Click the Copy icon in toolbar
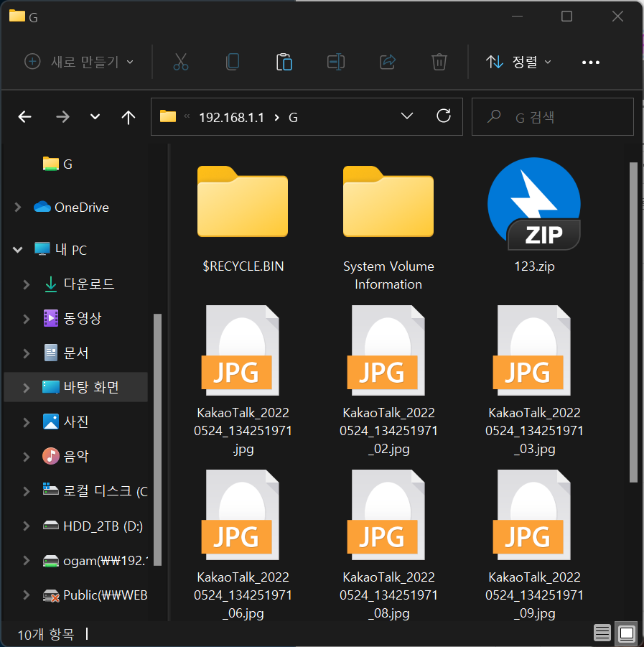Viewport: 644px width, 647px height. click(233, 62)
